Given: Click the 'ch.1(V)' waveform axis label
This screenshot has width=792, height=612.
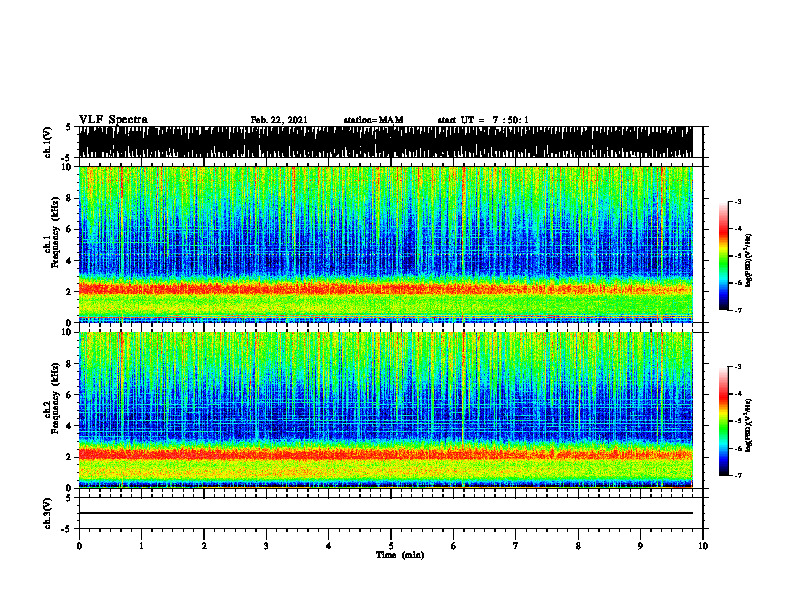Looking at the screenshot, I should pos(48,142).
